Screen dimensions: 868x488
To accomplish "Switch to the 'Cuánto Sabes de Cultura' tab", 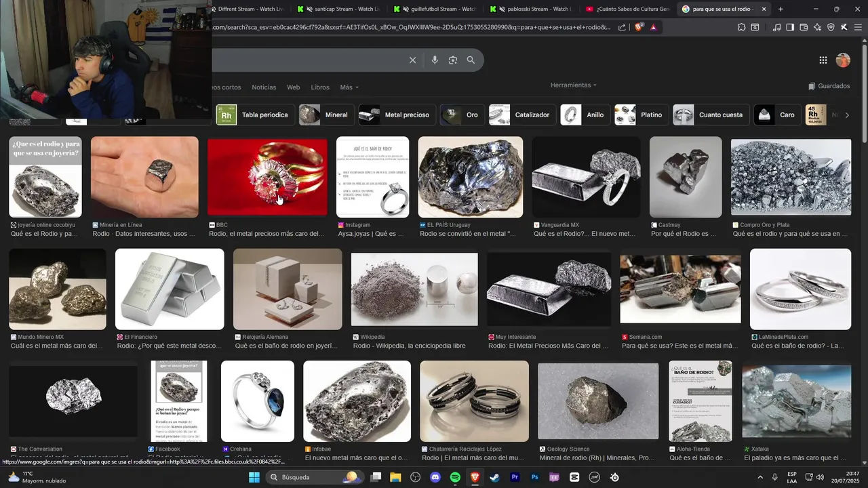I will coord(628,9).
